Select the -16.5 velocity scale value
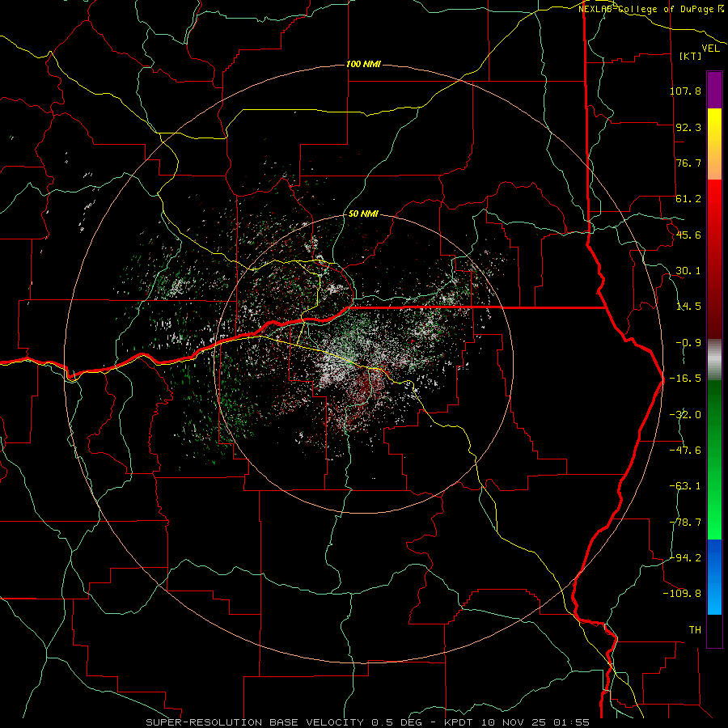The height and width of the screenshot is (728, 728). coord(685,379)
